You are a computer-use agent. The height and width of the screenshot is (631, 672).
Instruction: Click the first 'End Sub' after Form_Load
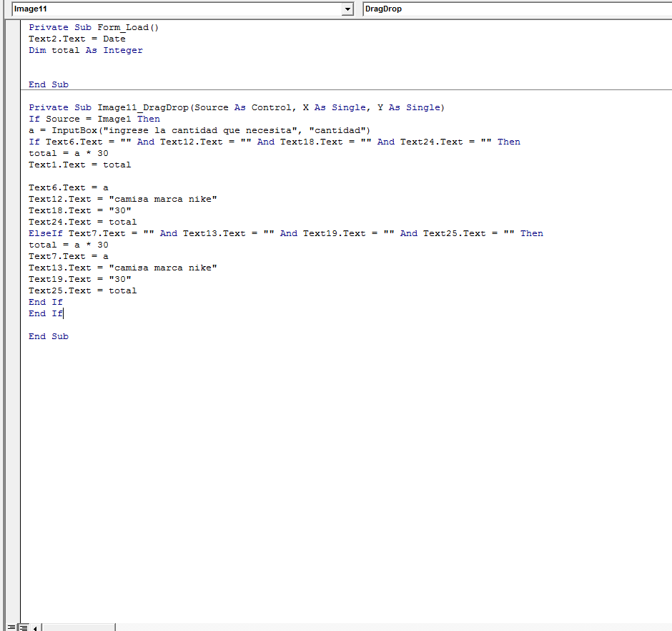click(x=49, y=84)
